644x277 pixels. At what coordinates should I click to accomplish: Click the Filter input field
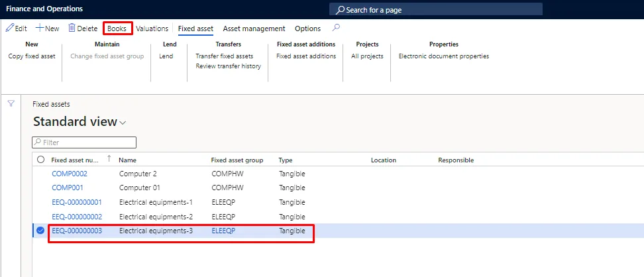[84, 142]
